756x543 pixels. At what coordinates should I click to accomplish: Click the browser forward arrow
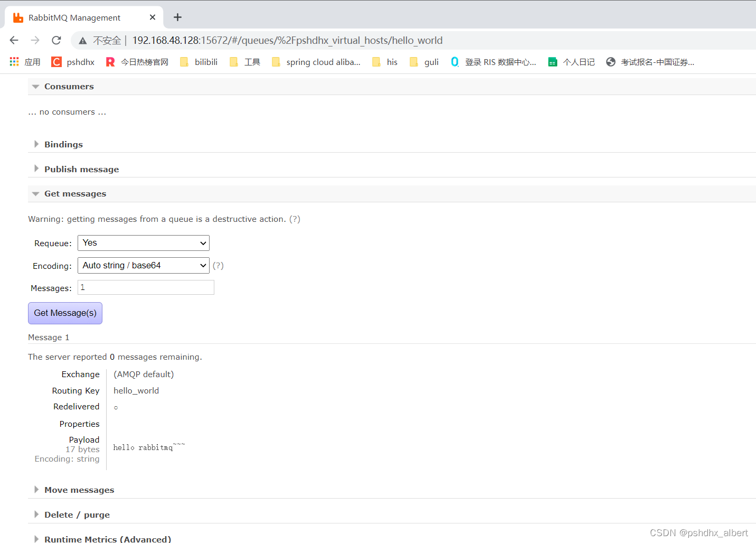(35, 40)
